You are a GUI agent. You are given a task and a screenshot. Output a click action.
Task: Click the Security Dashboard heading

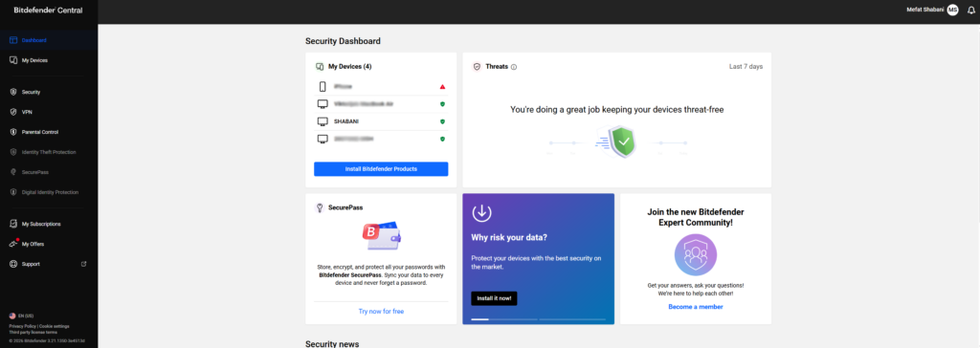343,41
